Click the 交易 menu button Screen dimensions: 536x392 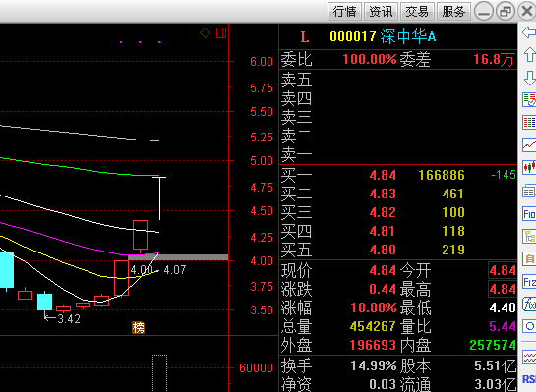[x=417, y=11]
